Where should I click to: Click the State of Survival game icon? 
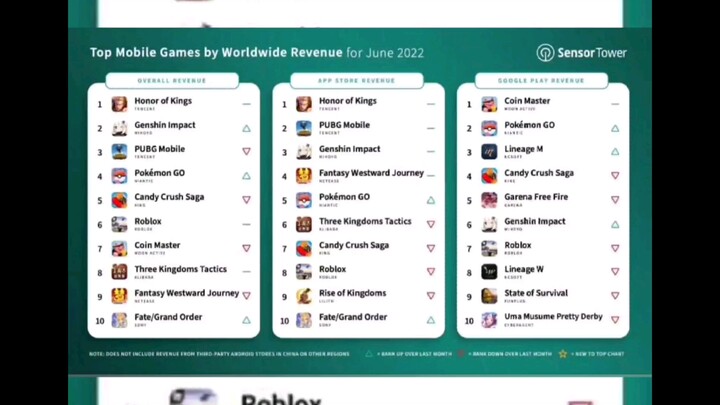point(489,296)
